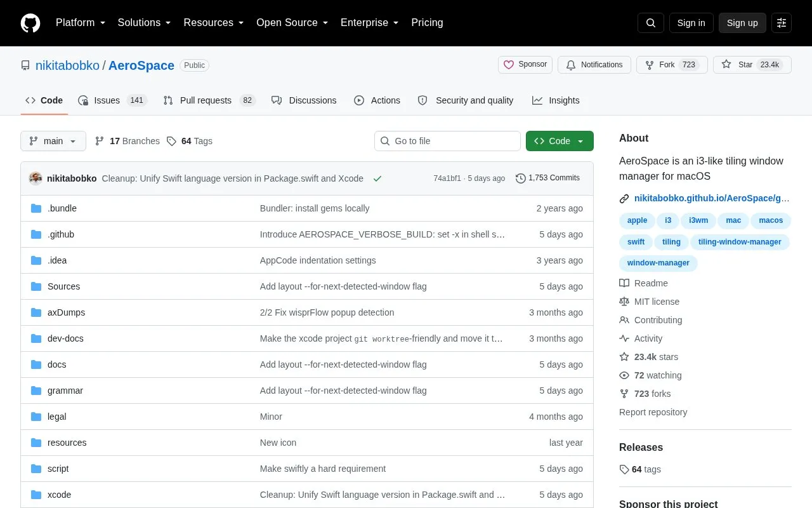
Task: Click the green commit status checkmark
Action: tap(377, 178)
